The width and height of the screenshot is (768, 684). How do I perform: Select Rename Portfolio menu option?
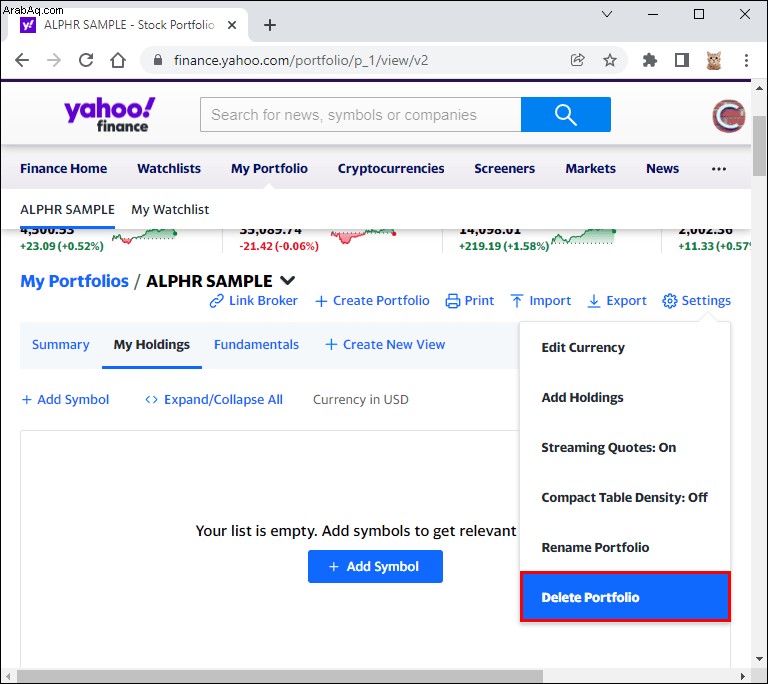[x=625, y=547]
